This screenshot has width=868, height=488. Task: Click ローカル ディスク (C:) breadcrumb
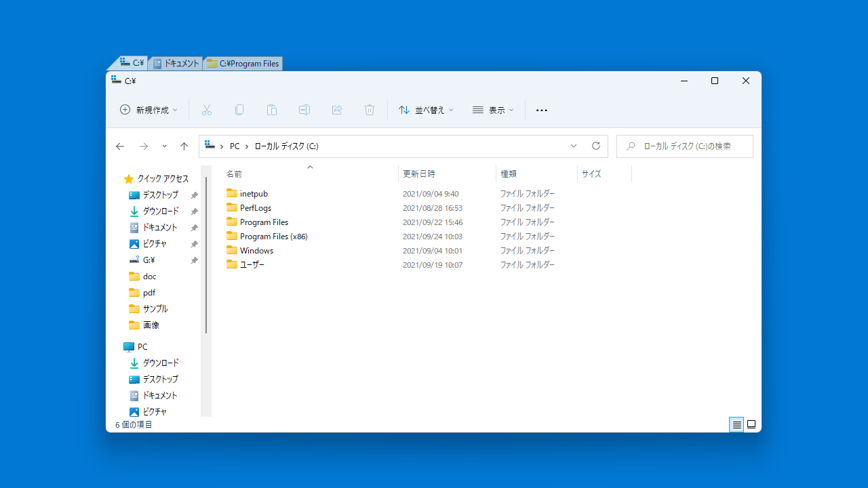286,146
